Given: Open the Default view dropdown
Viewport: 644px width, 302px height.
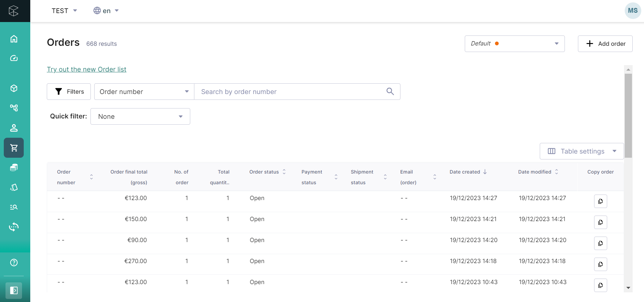Looking at the screenshot, I should pos(514,44).
